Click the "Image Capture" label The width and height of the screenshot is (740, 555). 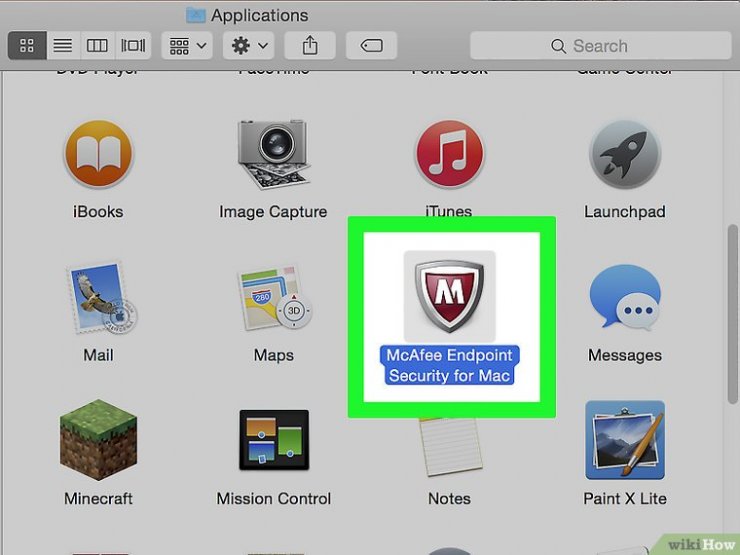point(273,212)
